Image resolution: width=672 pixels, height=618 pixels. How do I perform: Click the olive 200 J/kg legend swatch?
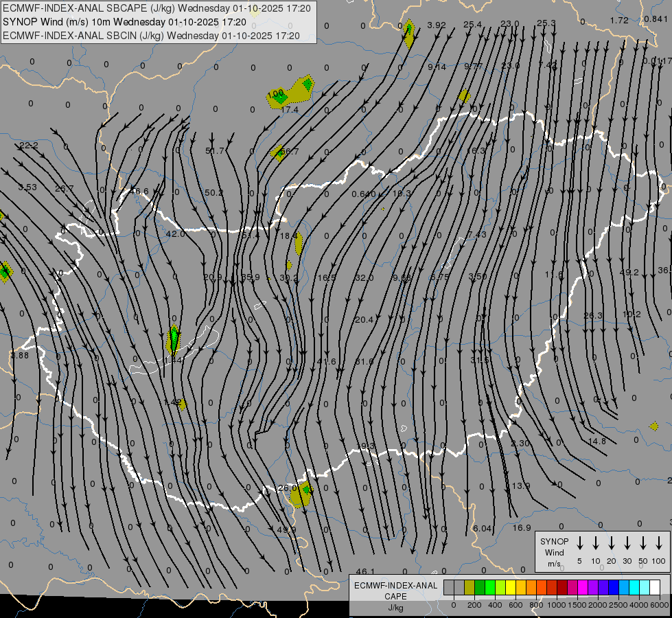(470, 588)
